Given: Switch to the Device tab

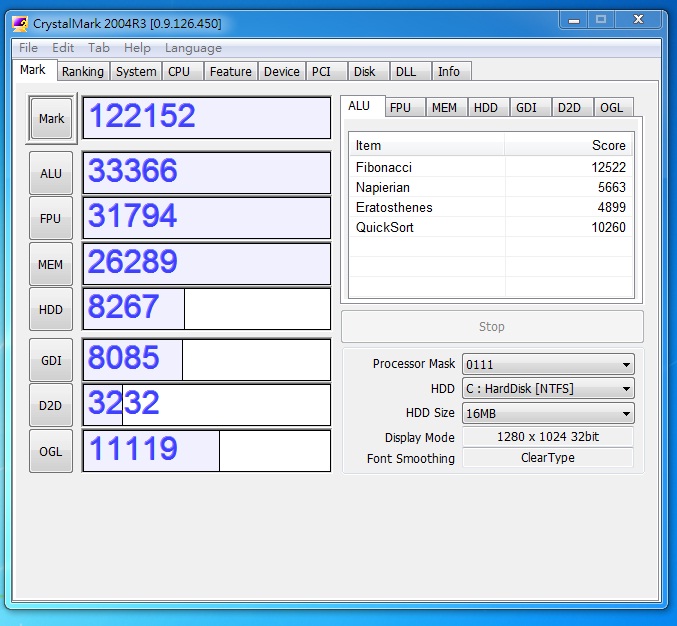Looking at the screenshot, I should (282, 71).
